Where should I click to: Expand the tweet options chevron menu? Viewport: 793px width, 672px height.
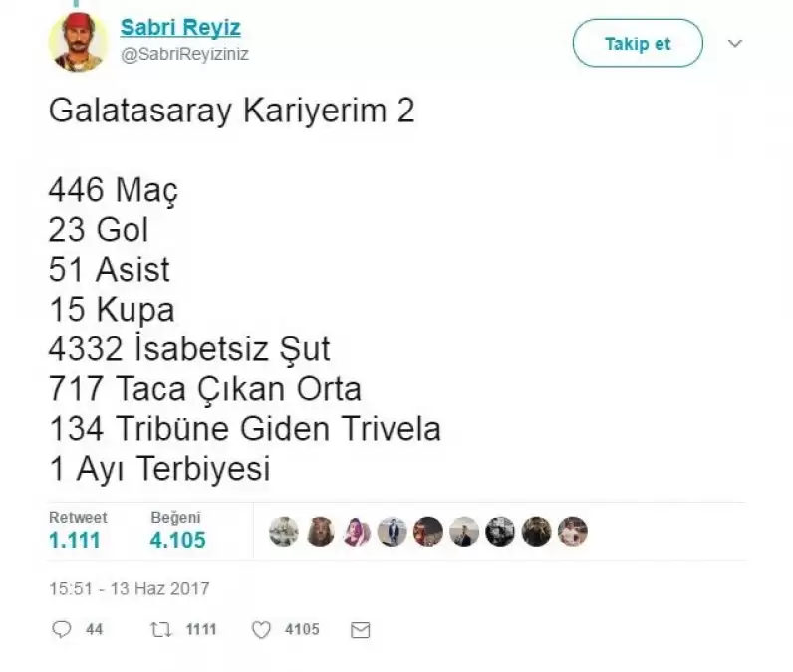tap(735, 44)
